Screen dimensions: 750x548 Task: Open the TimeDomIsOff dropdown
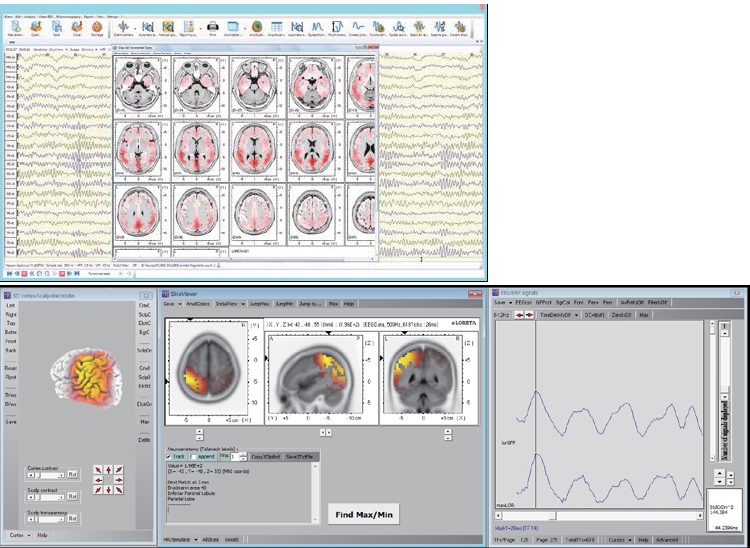pos(560,314)
